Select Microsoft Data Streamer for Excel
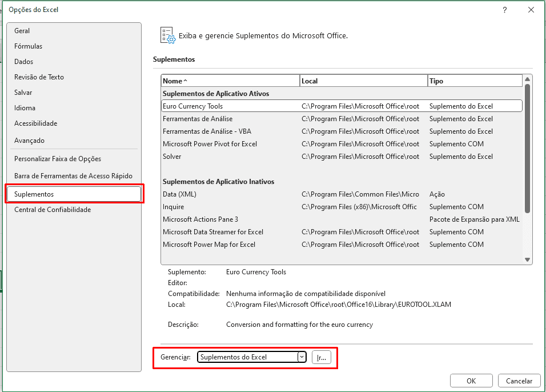This screenshot has height=392, width=546. 342,232
